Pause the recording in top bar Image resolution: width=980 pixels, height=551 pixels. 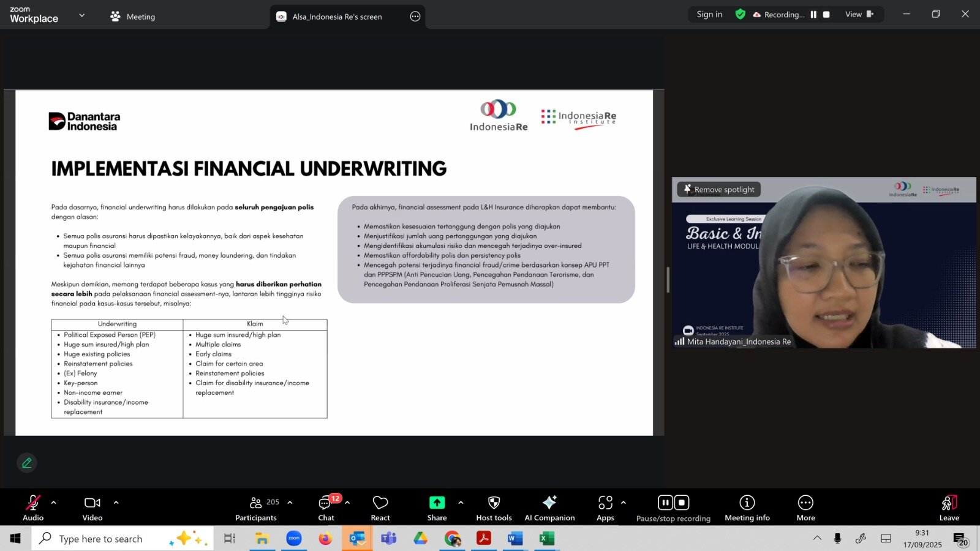click(813, 15)
